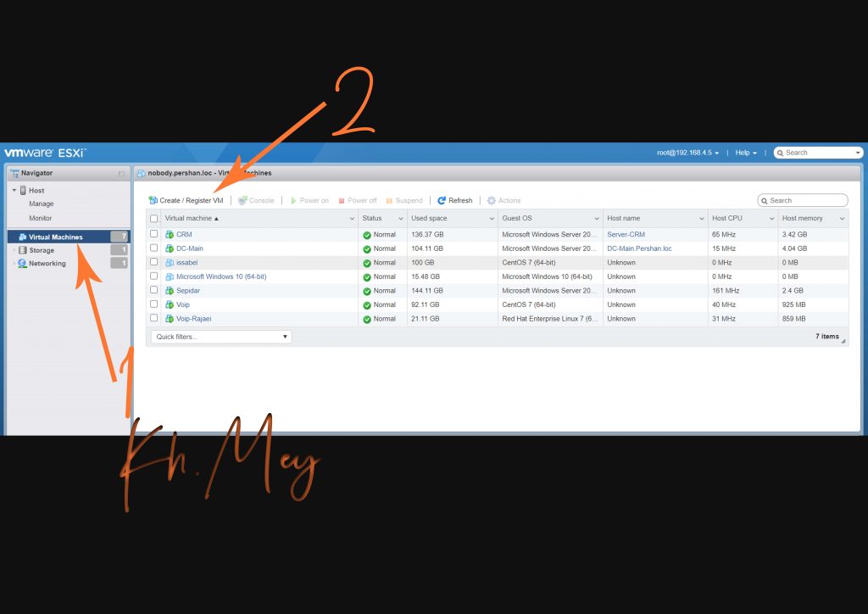Minimize the Navigator panel using its icon
Image resolution: width=868 pixels, height=614 pixels.
(121, 173)
